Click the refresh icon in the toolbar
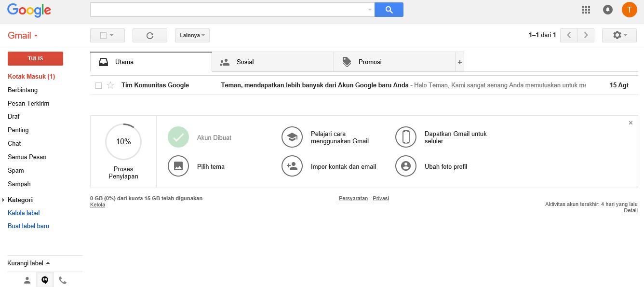 pos(149,35)
